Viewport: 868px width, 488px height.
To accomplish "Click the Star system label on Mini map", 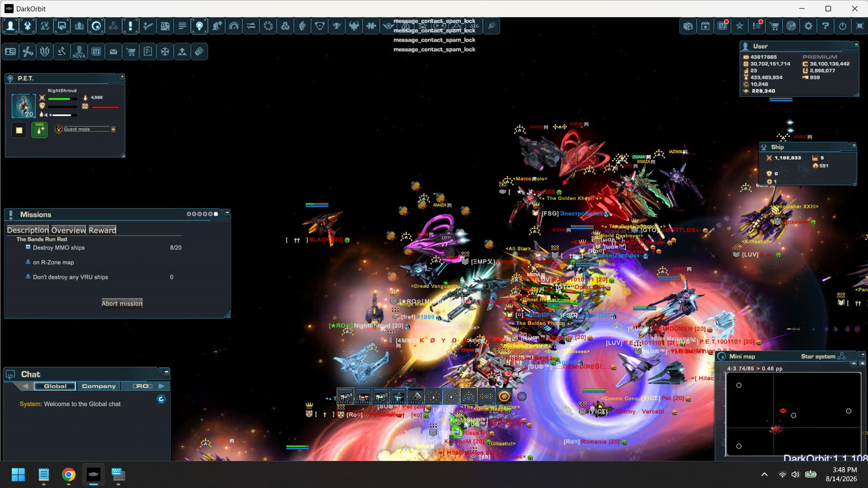I will [x=818, y=357].
